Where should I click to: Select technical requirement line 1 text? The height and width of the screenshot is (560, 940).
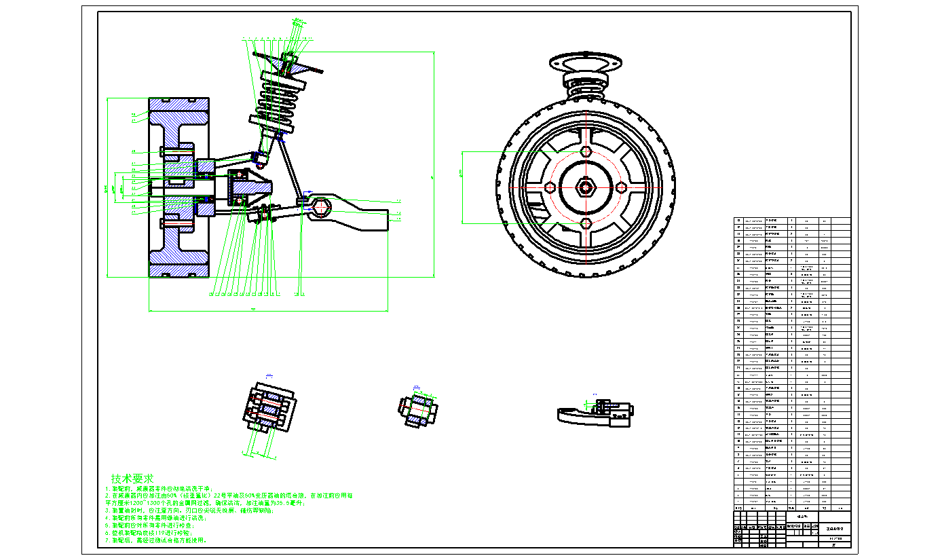click(159, 489)
